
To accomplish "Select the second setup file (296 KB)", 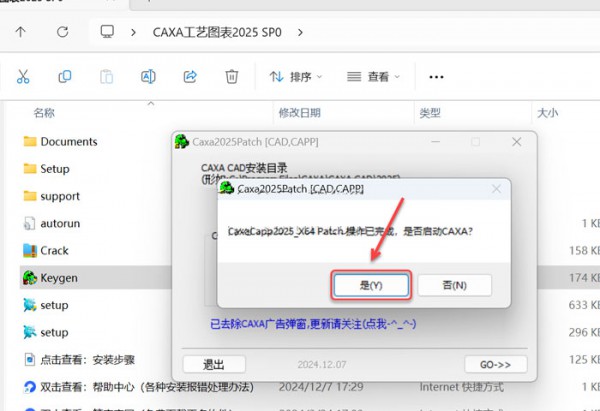I will coord(46,332).
